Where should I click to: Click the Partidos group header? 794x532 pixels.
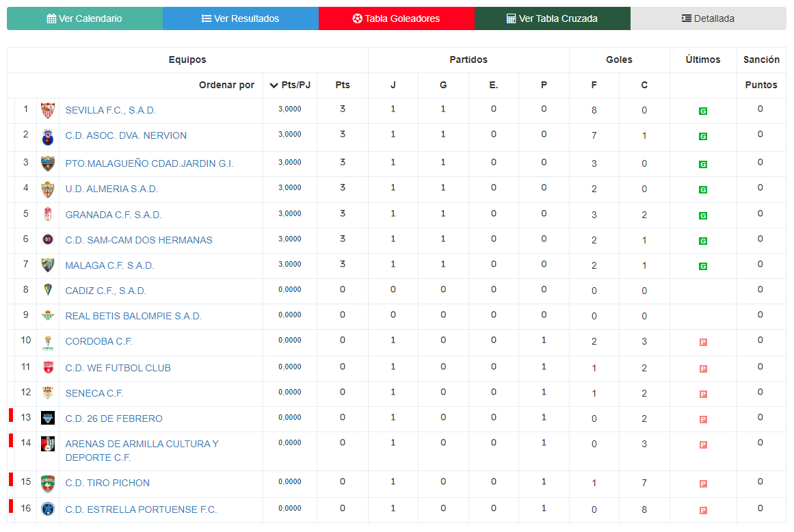pyautogui.click(x=468, y=59)
